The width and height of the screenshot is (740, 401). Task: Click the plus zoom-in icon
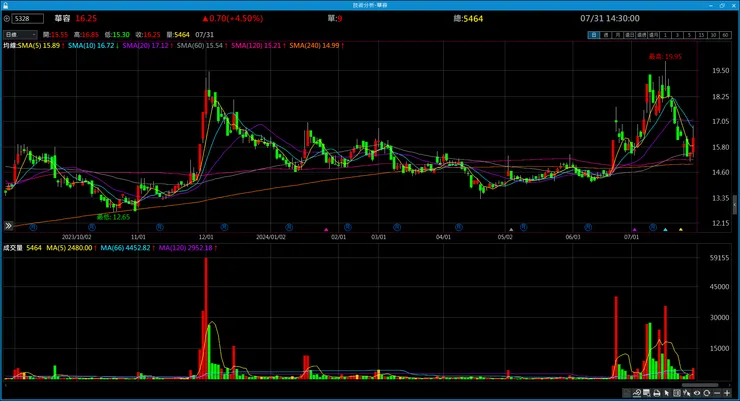pos(727,393)
